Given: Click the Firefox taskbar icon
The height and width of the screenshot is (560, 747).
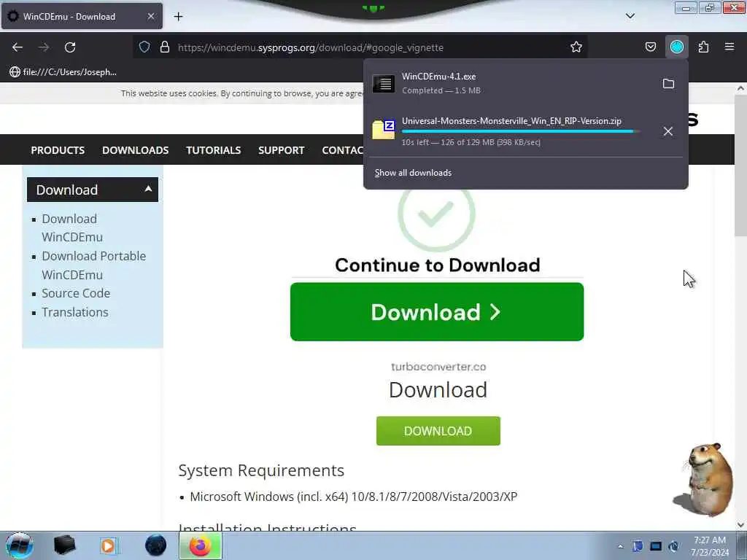Looking at the screenshot, I should (201, 545).
